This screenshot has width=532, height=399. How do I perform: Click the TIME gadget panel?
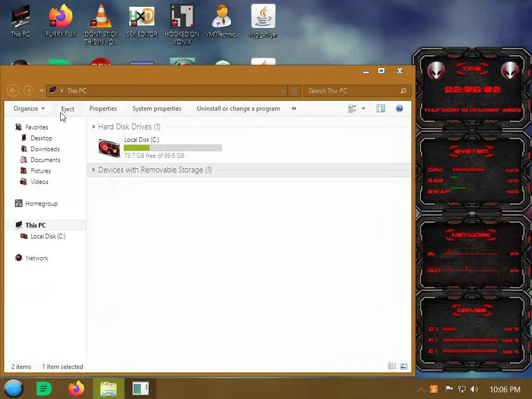(472, 88)
